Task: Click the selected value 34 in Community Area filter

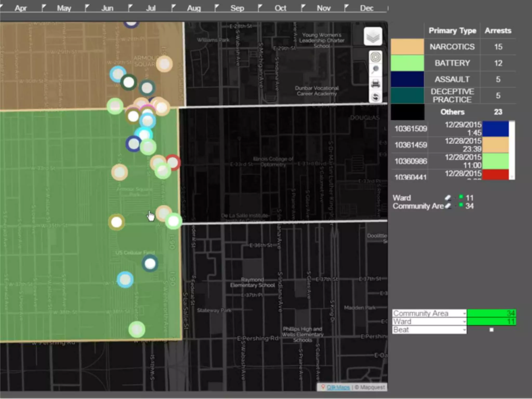Action: pyautogui.click(x=491, y=313)
